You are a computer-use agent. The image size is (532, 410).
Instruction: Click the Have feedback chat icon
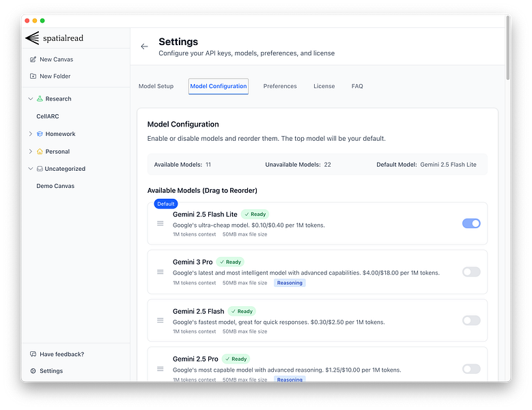pyautogui.click(x=33, y=354)
